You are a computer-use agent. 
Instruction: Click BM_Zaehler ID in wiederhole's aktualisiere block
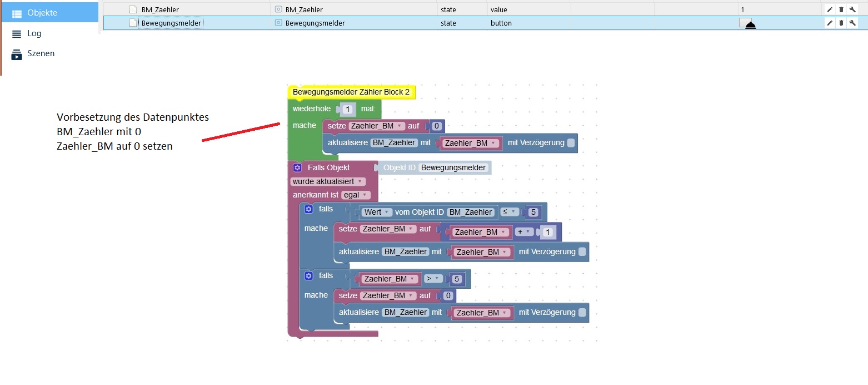(x=394, y=143)
